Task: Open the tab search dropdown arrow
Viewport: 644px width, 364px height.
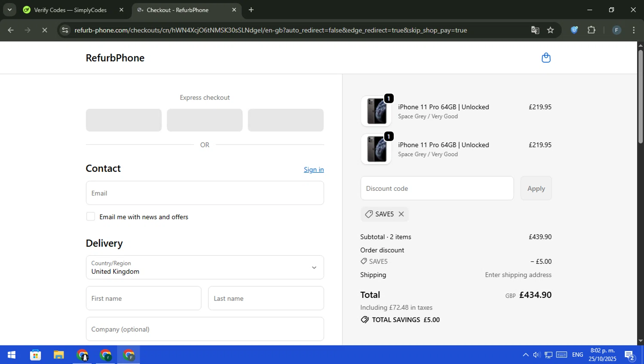Action: point(9,9)
